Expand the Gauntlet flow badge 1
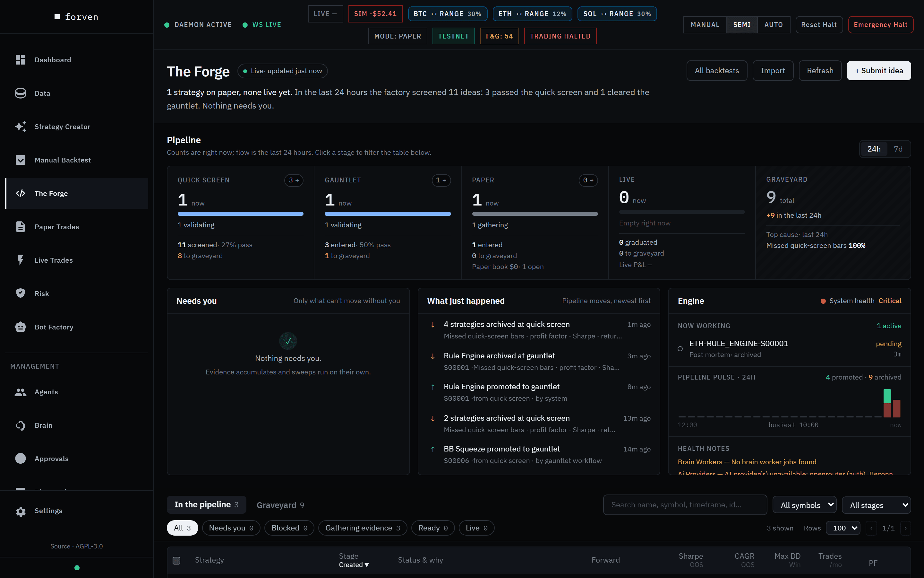This screenshot has height=578, width=924. click(441, 180)
